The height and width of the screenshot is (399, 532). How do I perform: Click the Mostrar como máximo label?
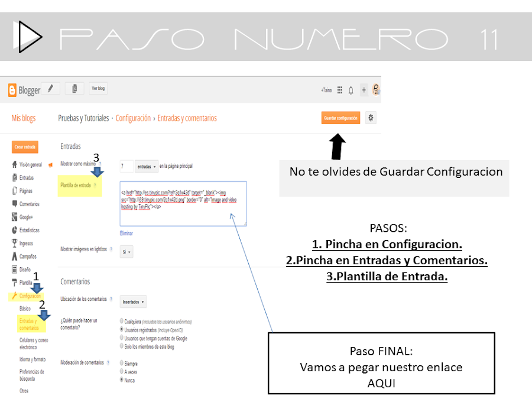pyautogui.click(x=78, y=164)
